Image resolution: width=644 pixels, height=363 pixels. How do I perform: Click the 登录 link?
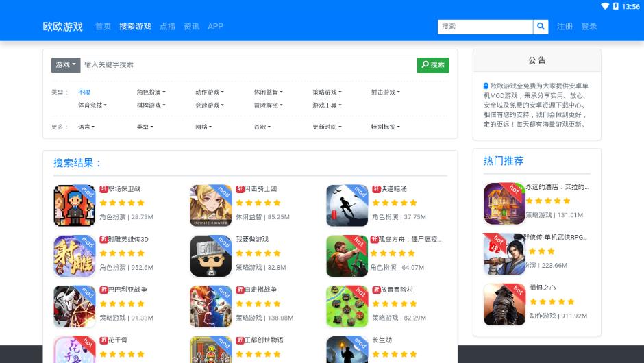click(589, 27)
